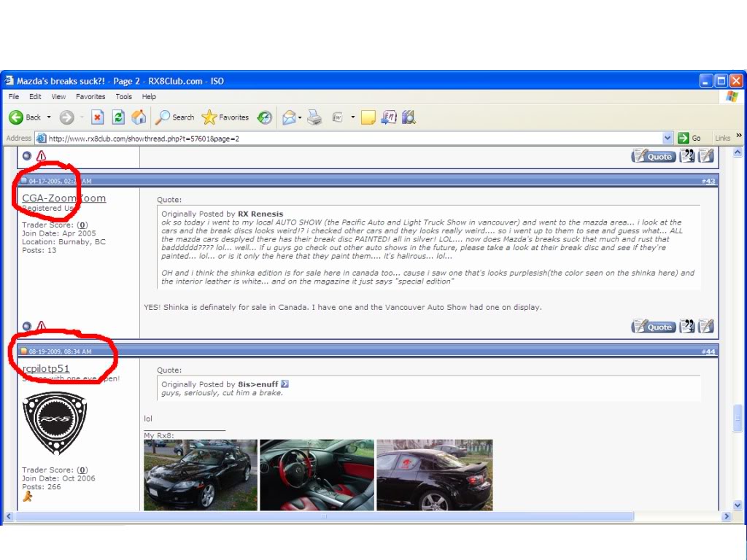Expand the Mail button dropdown arrow

coord(300,117)
